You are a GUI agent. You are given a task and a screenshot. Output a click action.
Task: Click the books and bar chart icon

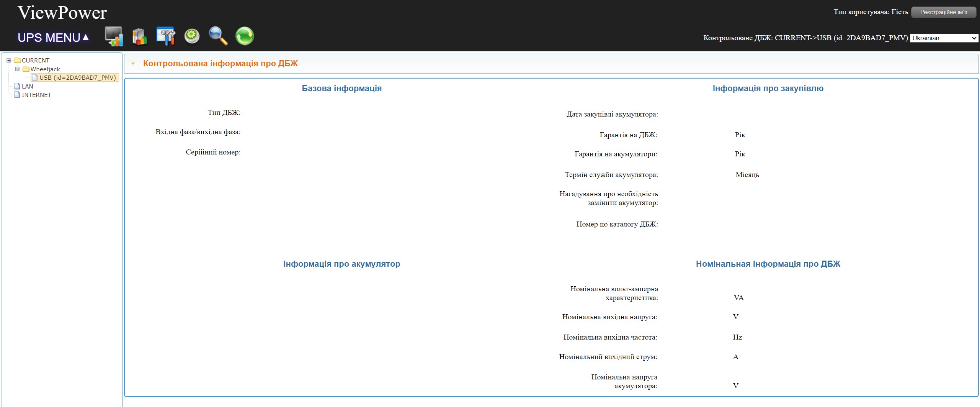tap(139, 37)
